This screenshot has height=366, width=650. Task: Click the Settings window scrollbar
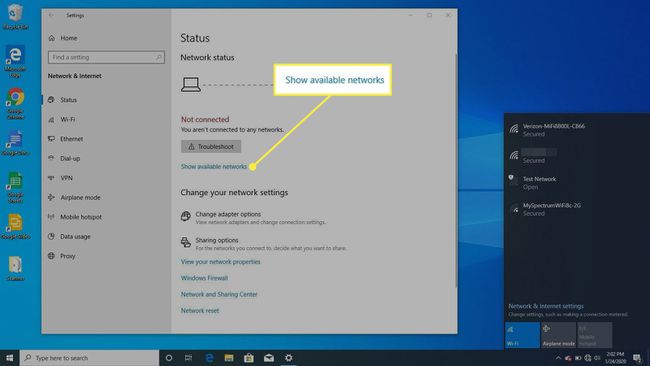[x=456, y=170]
